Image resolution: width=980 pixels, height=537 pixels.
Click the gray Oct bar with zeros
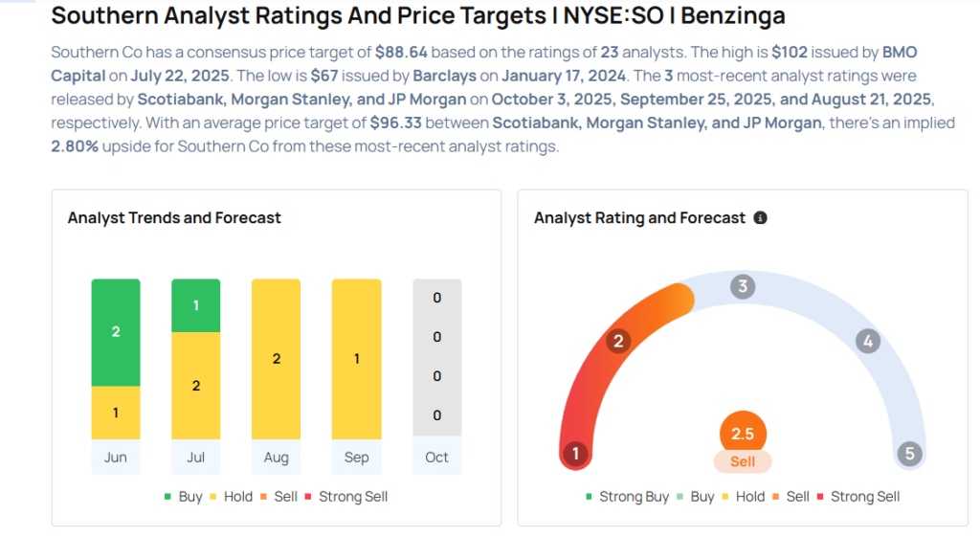tap(436, 357)
